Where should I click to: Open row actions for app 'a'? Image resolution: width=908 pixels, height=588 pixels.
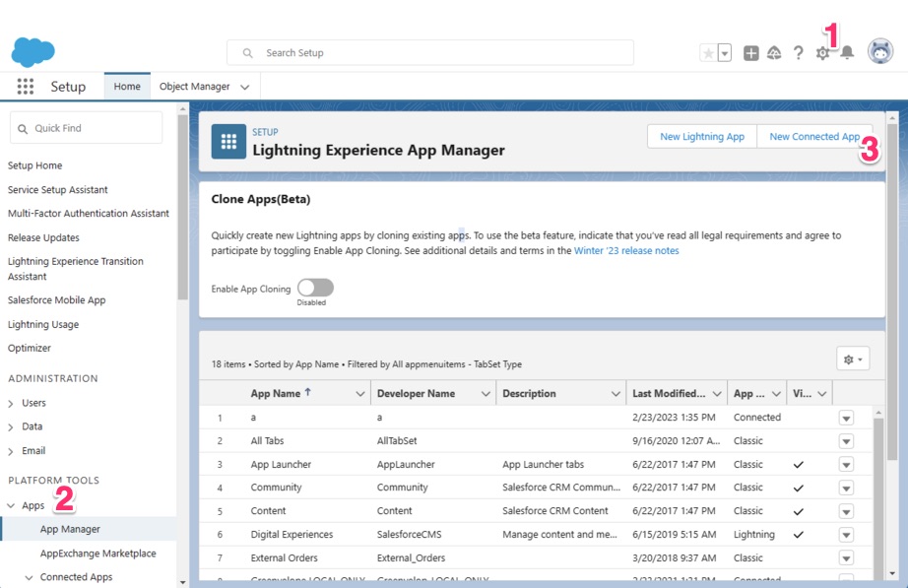coord(846,419)
